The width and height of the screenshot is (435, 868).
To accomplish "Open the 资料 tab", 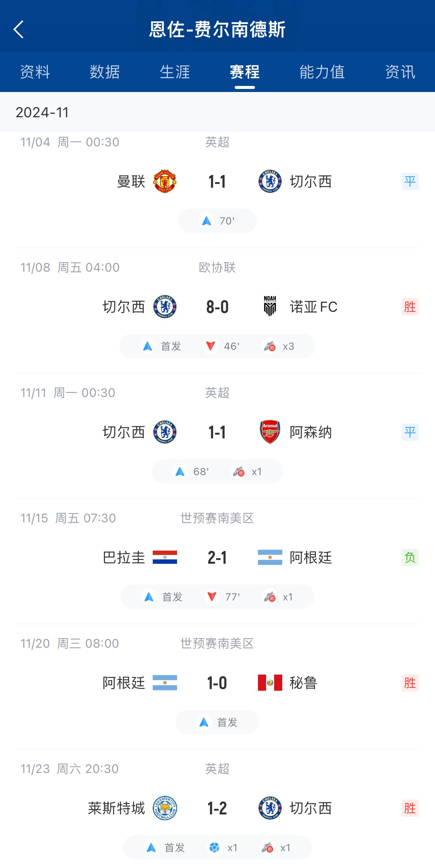I will (x=35, y=72).
